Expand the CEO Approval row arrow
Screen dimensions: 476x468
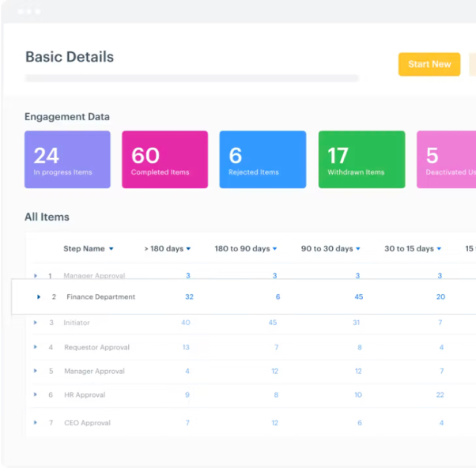tap(36, 423)
